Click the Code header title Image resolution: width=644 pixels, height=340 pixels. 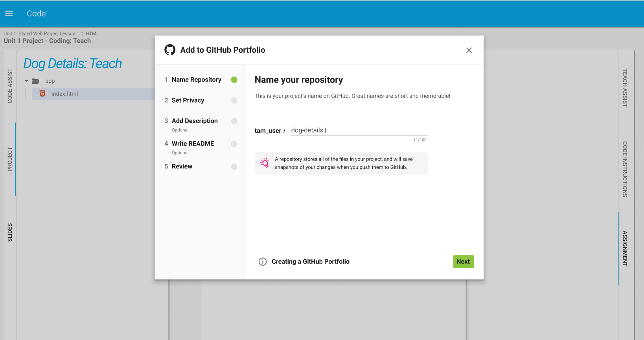(36, 14)
